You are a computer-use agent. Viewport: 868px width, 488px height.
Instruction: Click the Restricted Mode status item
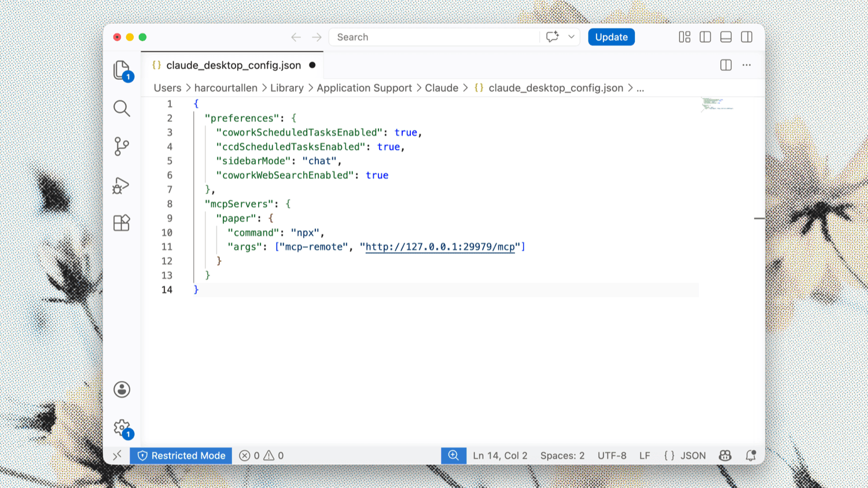181,456
